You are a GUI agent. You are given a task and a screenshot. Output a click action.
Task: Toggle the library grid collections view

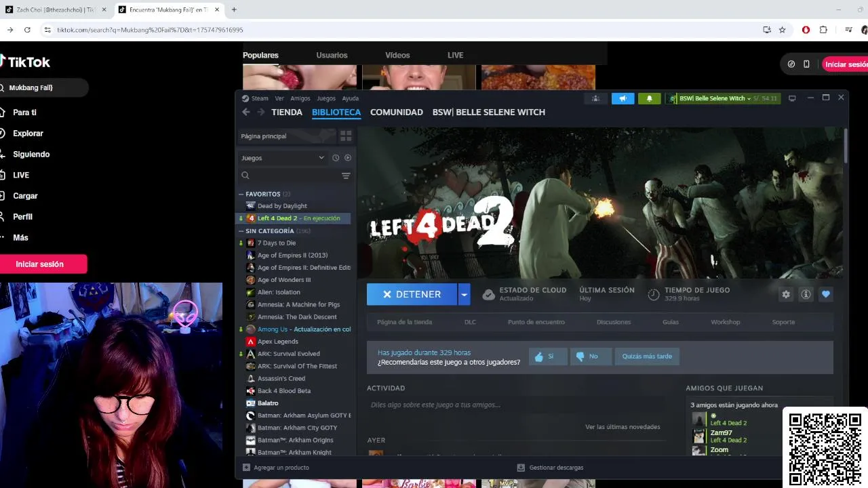click(x=346, y=136)
